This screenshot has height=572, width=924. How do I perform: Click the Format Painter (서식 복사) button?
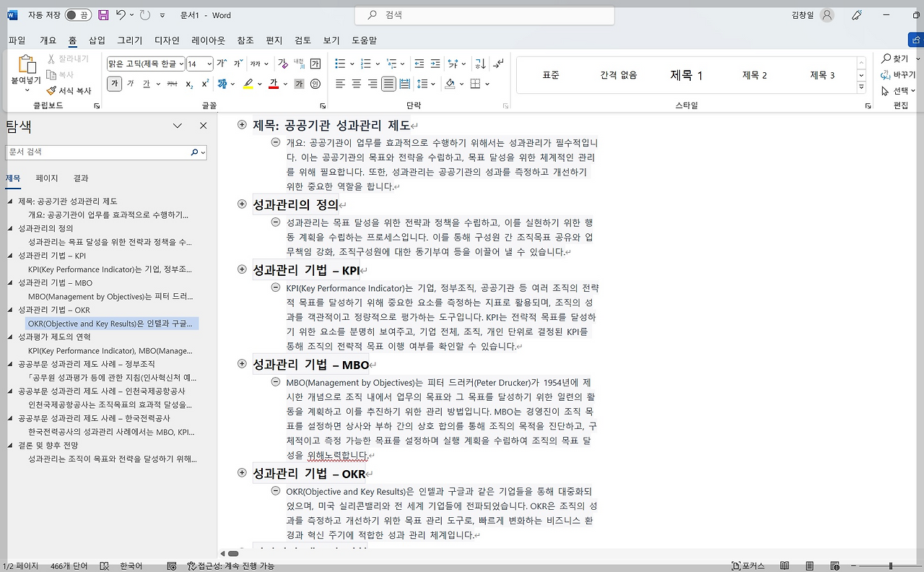click(x=69, y=91)
